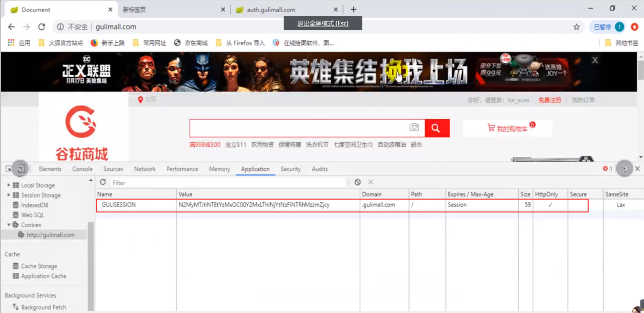Expand Local Storage tree node
Screen dimensions: 644x313
[x=9, y=185]
